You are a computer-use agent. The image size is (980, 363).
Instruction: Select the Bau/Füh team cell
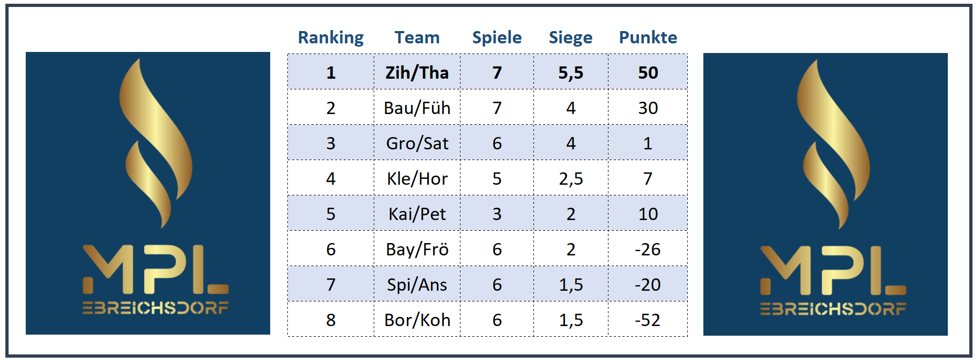pyautogui.click(x=417, y=108)
